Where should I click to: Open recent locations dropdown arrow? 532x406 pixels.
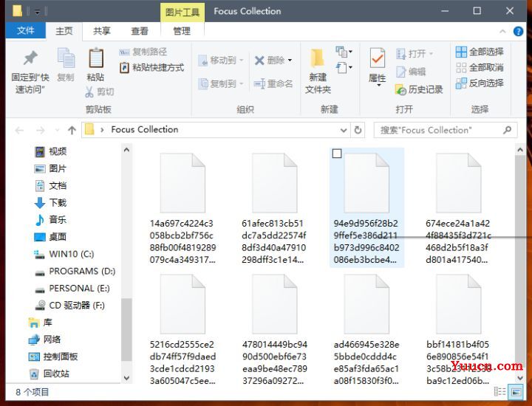tap(57, 130)
